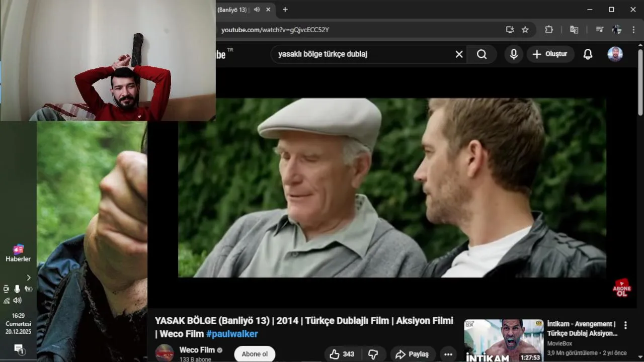644x362 pixels.
Task: Dislike the video with thumbs down
Action: 373,354
